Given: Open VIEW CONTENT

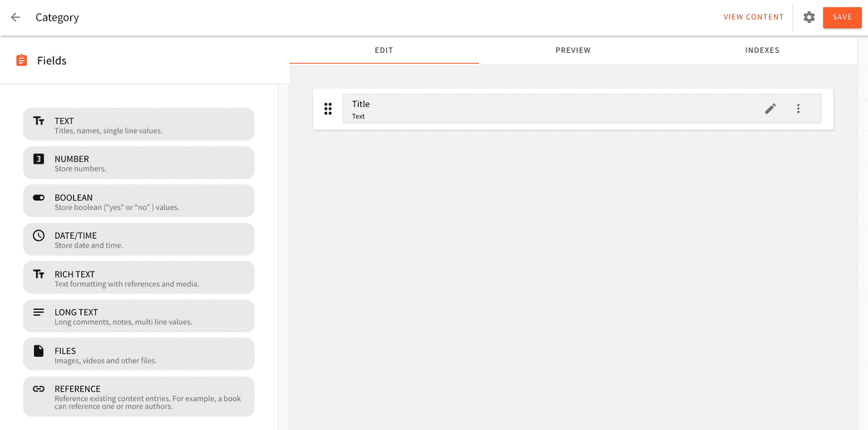Looking at the screenshot, I should (754, 17).
